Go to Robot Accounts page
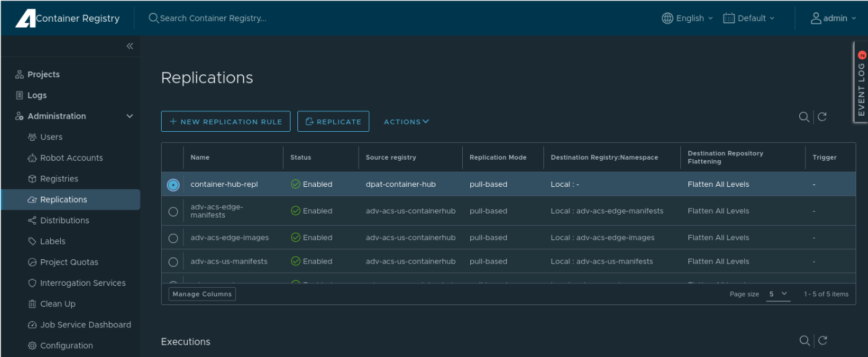 [x=71, y=158]
